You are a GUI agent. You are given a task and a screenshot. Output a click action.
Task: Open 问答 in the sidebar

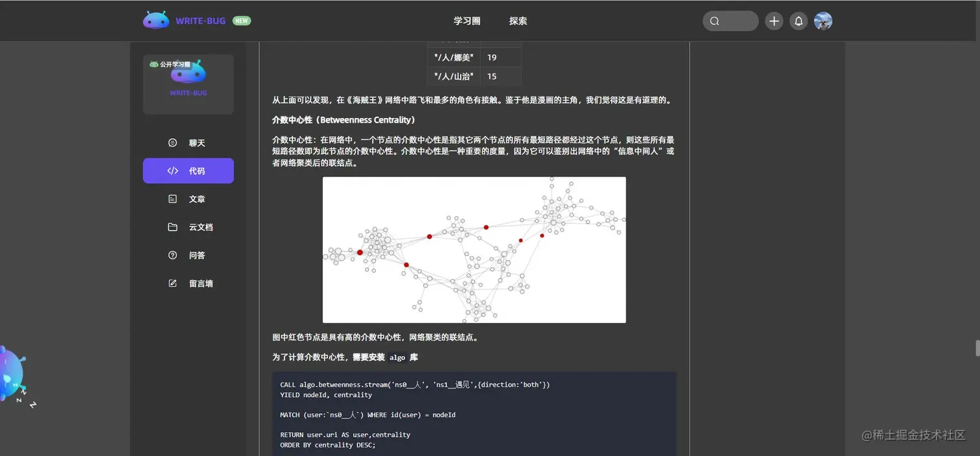pyautogui.click(x=188, y=255)
